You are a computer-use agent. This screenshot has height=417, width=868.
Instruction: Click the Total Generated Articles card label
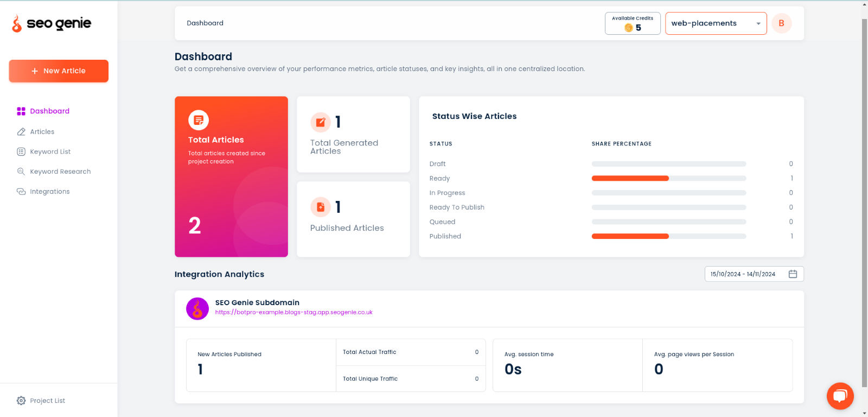[x=344, y=147]
